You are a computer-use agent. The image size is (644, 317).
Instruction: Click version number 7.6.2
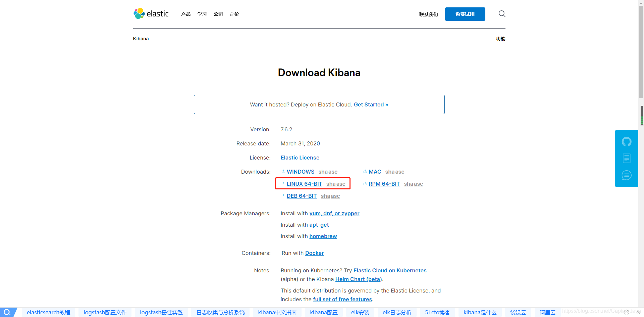(286, 129)
